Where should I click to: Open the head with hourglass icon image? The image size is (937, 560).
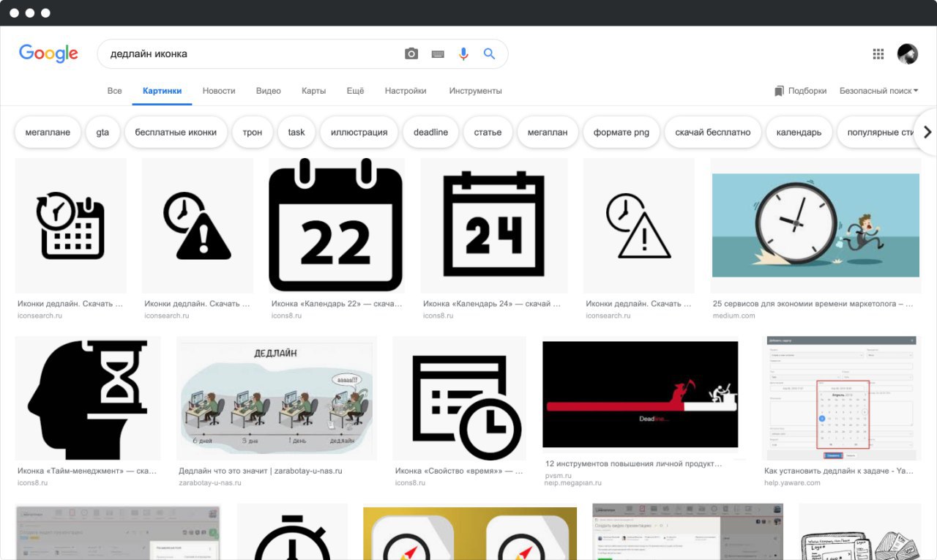[x=88, y=398]
